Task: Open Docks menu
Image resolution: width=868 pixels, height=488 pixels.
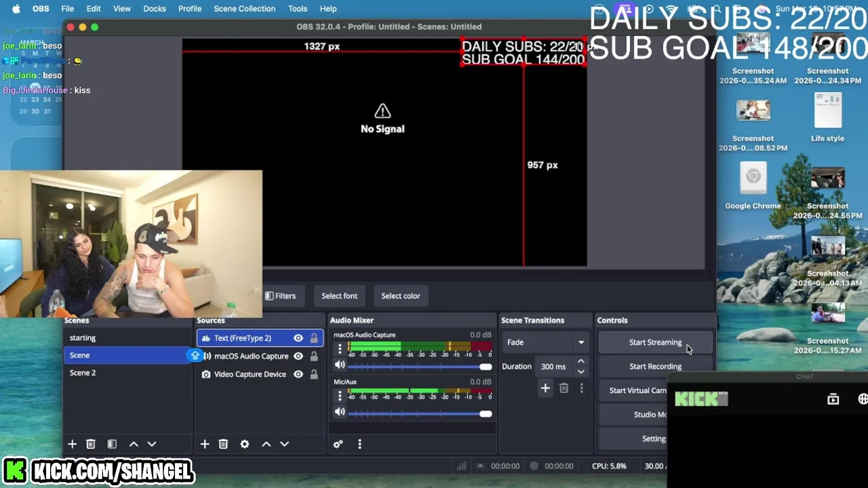Action: tap(155, 9)
